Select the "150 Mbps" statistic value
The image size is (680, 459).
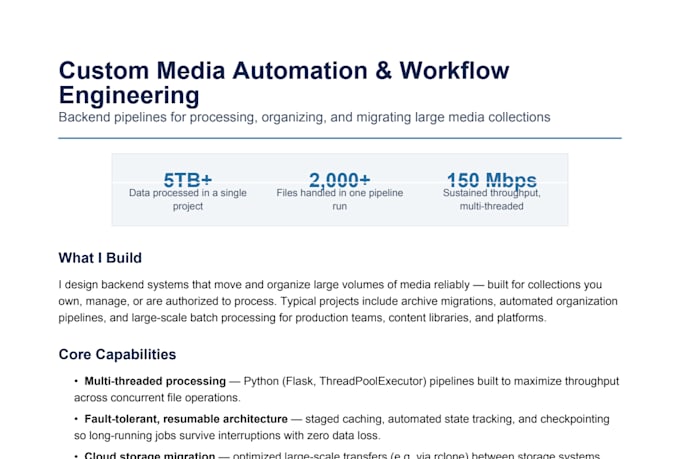pos(492,179)
